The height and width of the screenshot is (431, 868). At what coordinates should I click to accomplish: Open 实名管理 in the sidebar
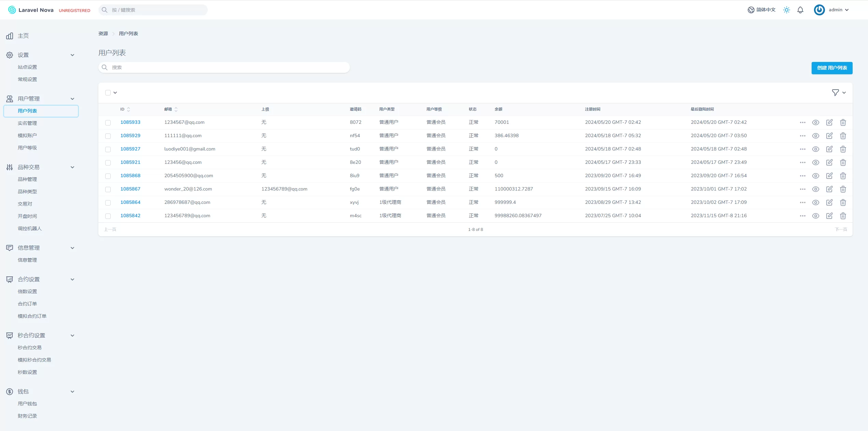(x=27, y=123)
